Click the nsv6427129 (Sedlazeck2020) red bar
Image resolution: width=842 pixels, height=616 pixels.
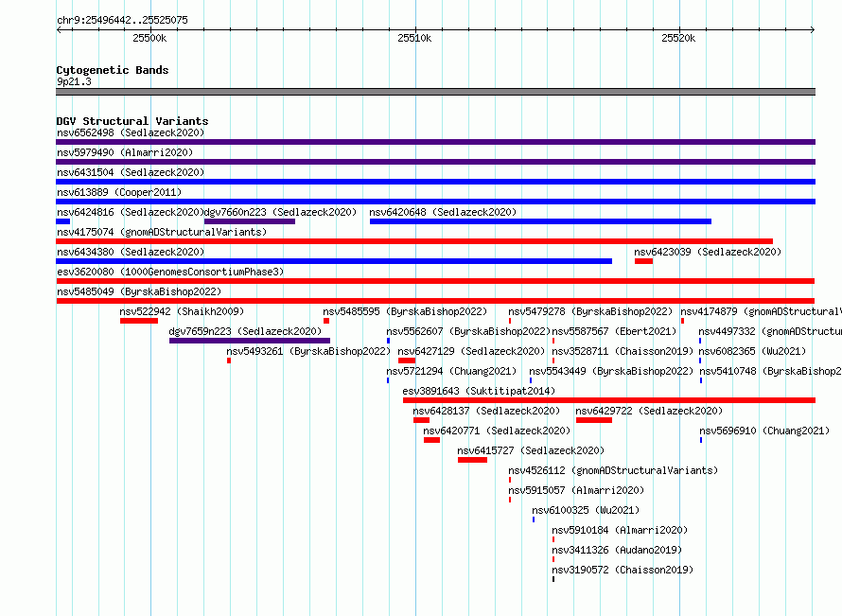point(407,361)
